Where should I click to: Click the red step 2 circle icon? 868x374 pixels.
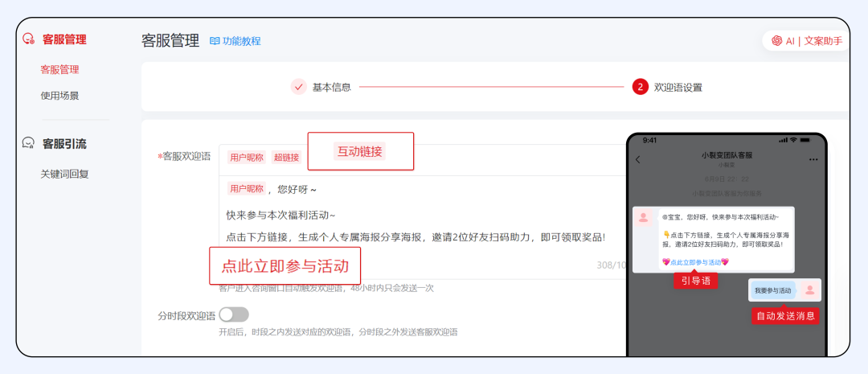pyautogui.click(x=640, y=87)
